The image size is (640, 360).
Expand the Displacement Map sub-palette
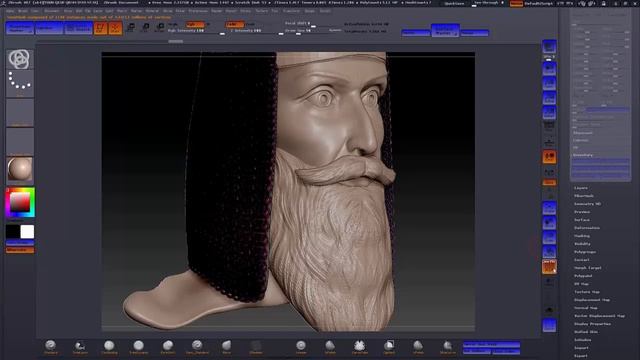[x=592, y=300]
